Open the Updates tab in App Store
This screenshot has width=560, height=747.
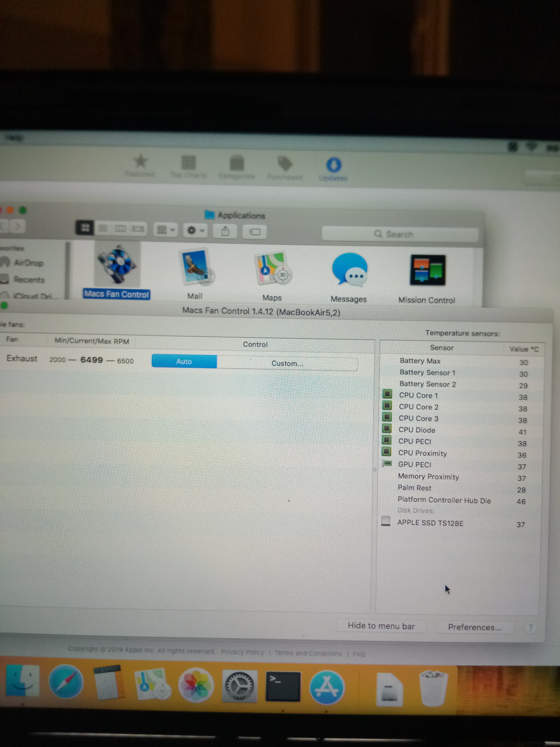point(333,169)
